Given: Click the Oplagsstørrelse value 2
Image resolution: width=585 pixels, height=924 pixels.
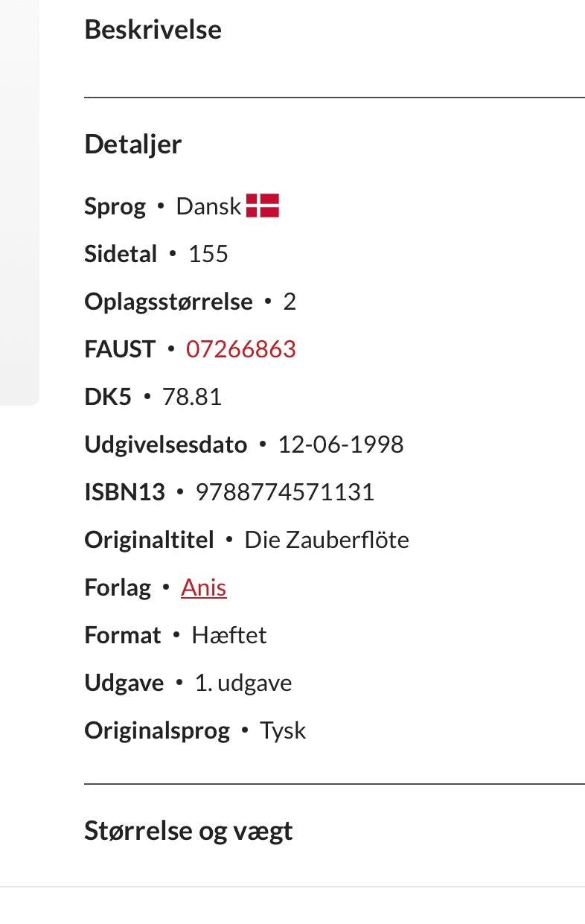Looking at the screenshot, I should click(290, 302).
